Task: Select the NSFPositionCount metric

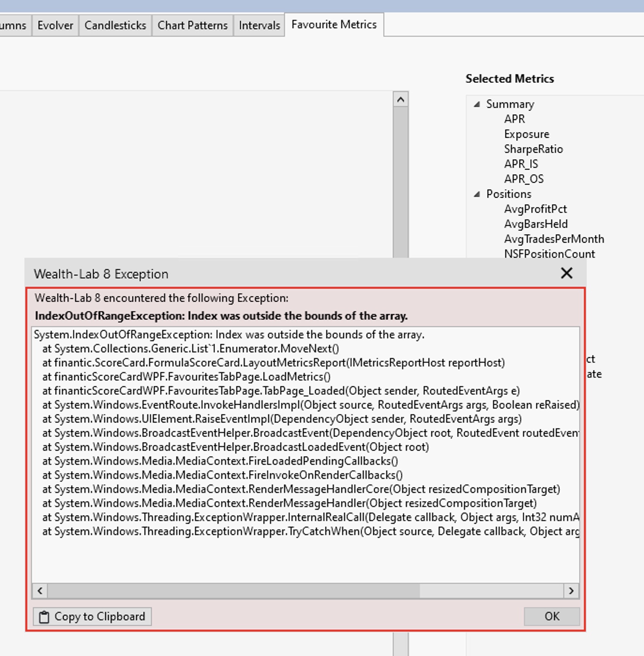Action: [549, 254]
